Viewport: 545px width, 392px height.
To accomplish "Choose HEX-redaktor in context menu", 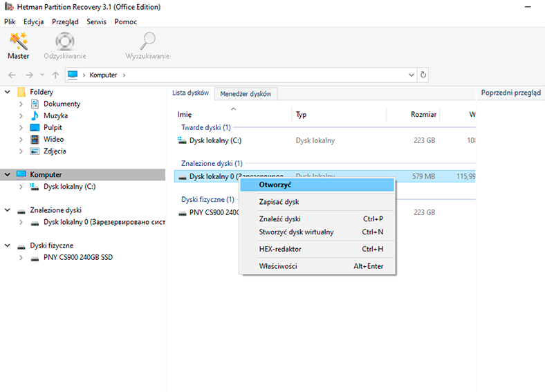I will pyautogui.click(x=317, y=249).
